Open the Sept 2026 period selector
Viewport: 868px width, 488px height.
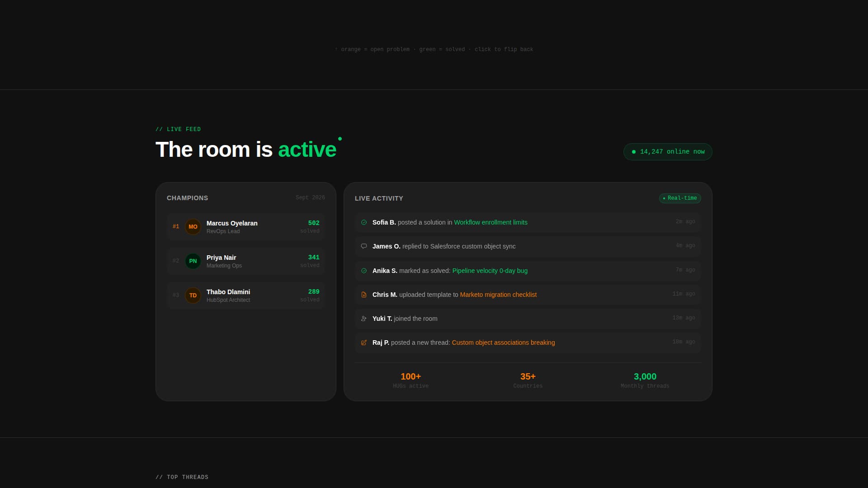310,197
